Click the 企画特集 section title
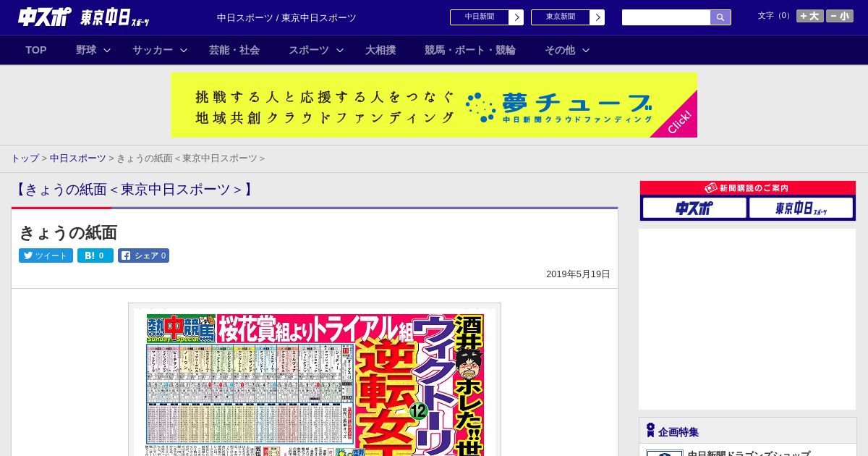Screen dimensions: 868x456 click(x=678, y=432)
